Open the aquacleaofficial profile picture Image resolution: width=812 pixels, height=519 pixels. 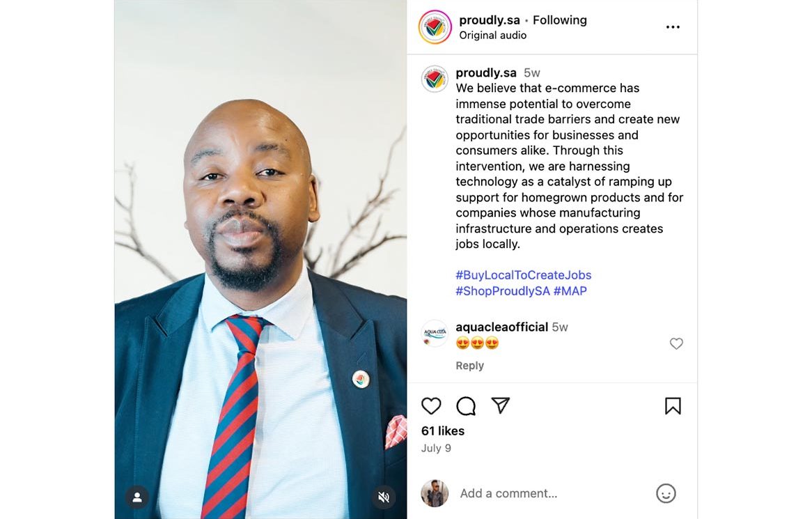pos(435,334)
